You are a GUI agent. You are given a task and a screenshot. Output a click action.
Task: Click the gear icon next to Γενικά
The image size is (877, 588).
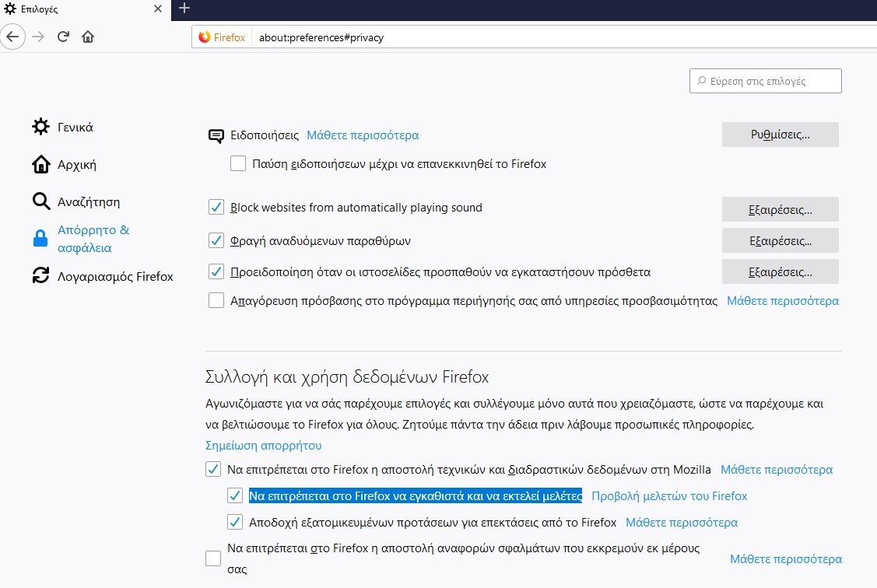[40, 127]
